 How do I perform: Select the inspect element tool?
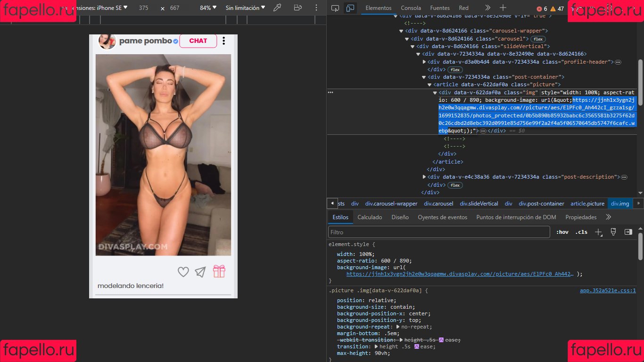[x=335, y=8]
